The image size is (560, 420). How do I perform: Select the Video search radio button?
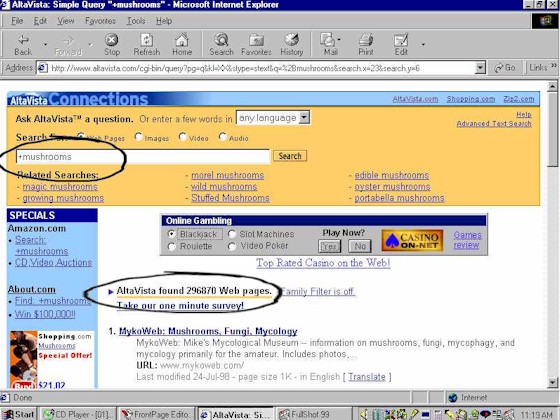[x=182, y=136]
